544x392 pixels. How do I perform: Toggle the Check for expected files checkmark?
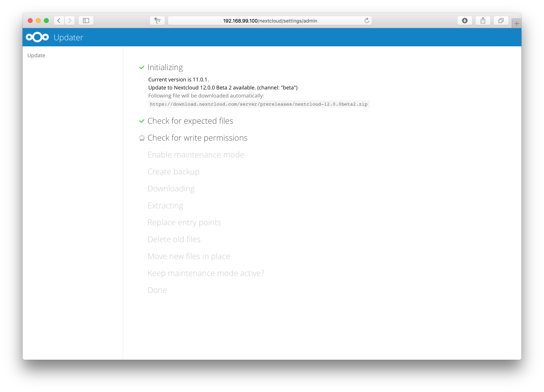pyautogui.click(x=142, y=121)
